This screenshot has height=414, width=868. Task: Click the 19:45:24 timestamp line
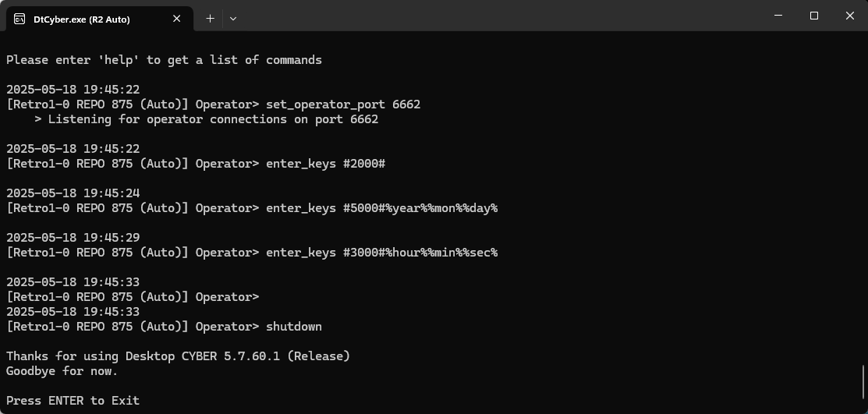click(x=73, y=193)
